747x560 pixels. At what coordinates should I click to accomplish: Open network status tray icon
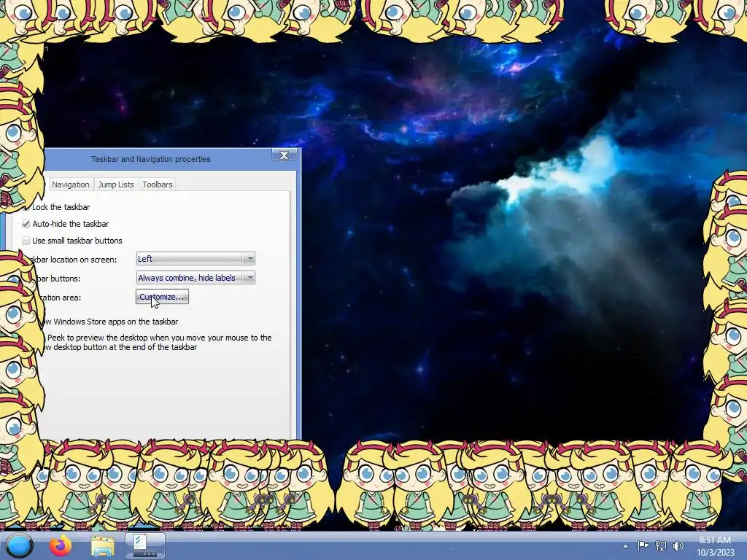[661, 546]
